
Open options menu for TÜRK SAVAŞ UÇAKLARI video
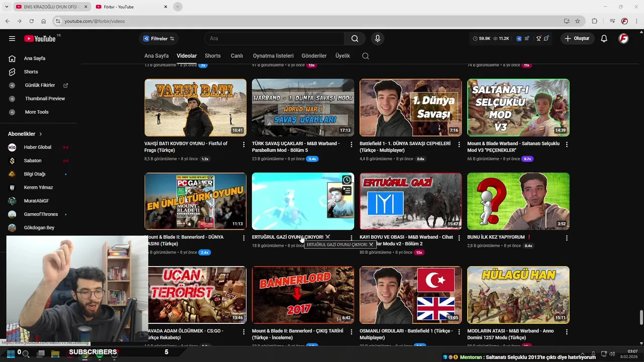352,144
